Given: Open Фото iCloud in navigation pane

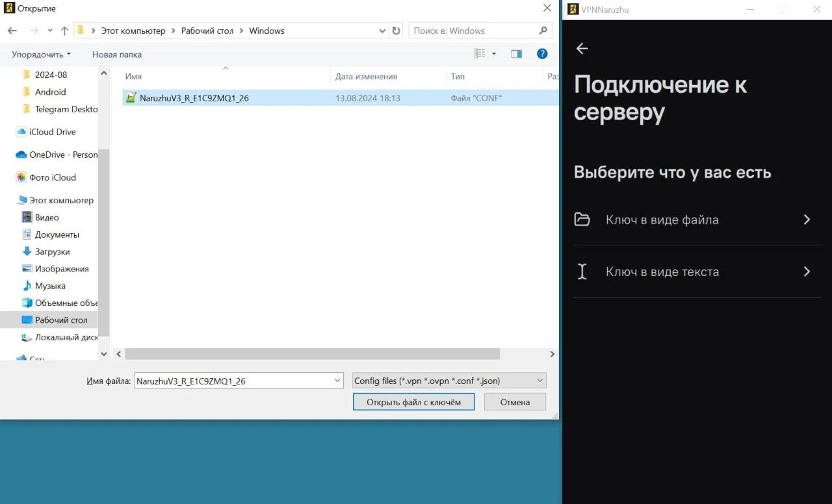Looking at the screenshot, I should (45, 177).
